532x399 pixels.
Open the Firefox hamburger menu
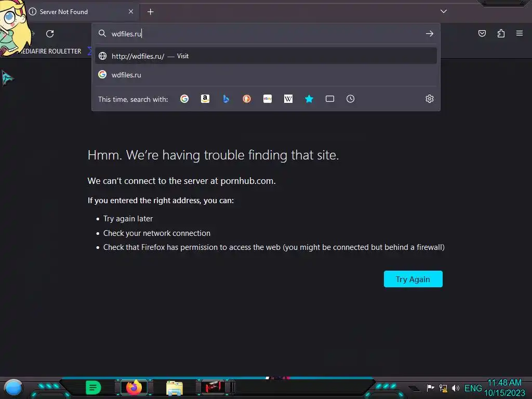[x=520, y=33]
